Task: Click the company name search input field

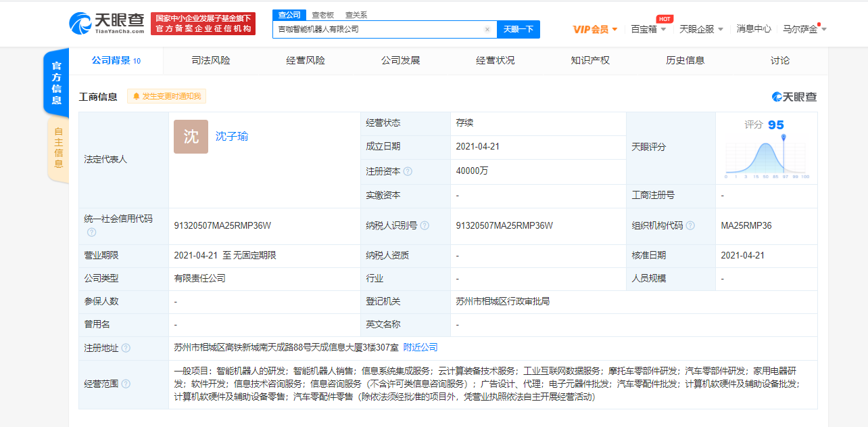Action: [x=379, y=29]
